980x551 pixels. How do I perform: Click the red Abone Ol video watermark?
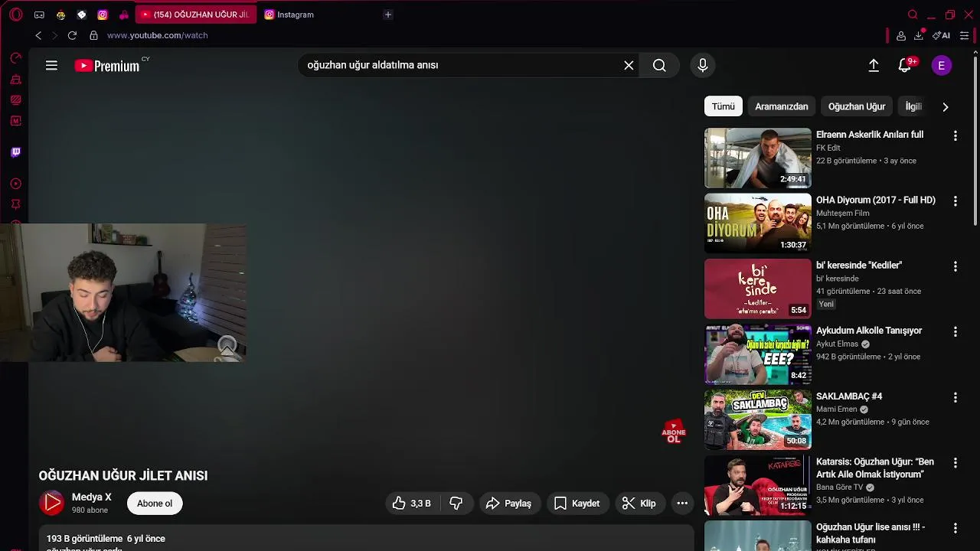click(x=674, y=432)
